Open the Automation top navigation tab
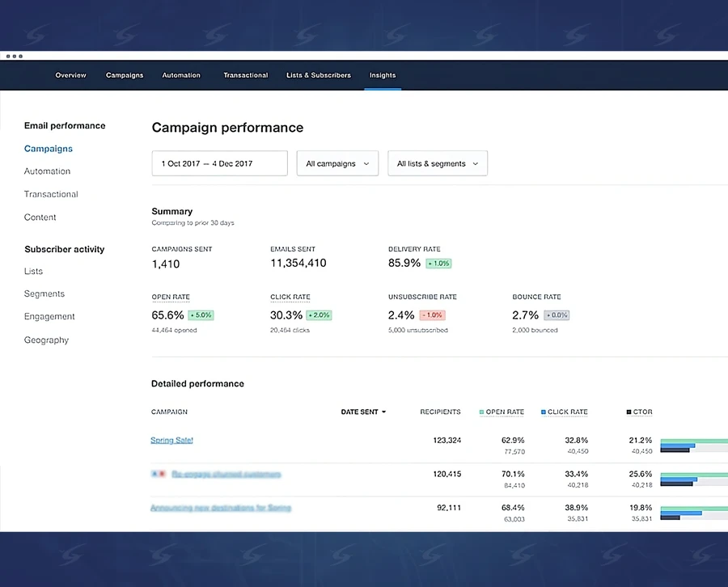Screen dimensions: 728x587 181,75
